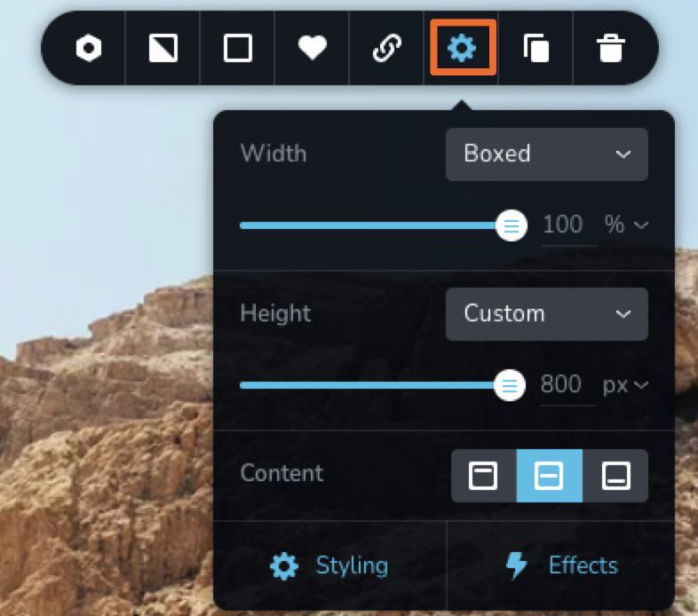Click the height value field showing 800
This screenshot has height=616, width=698.
click(x=561, y=384)
